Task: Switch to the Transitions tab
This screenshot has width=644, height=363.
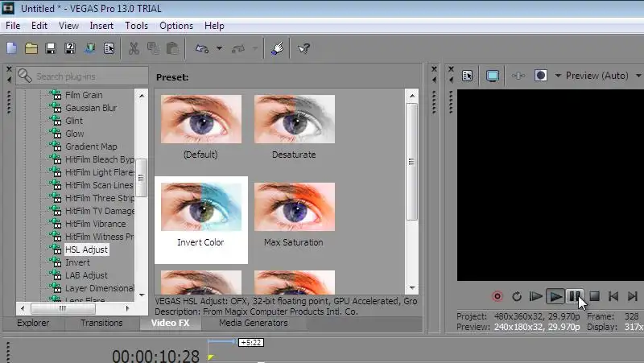Action: click(101, 323)
